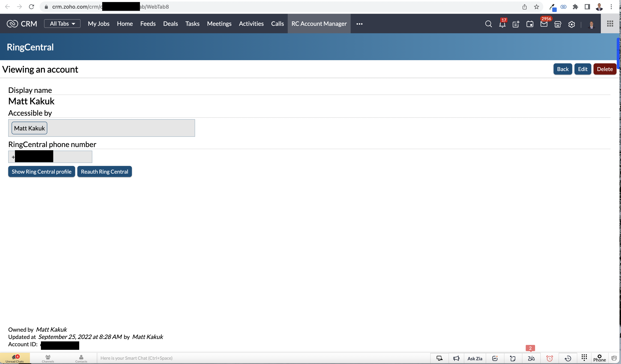Click the 'September 25, 2022 at 8:28 AM' text

(x=80, y=337)
